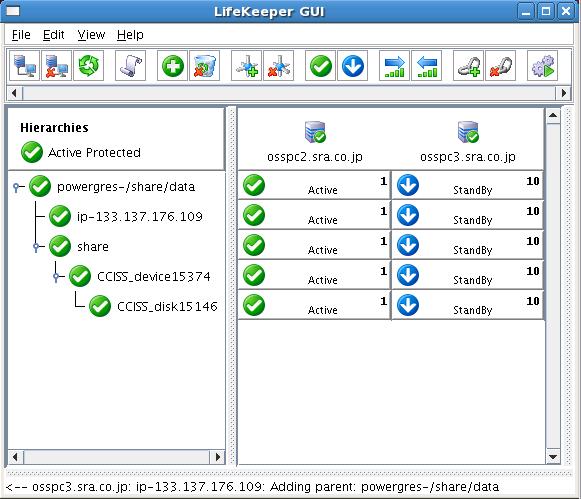Click the Hierarchies heading
Image resolution: width=581 pixels, height=499 pixels.
tap(54, 128)
